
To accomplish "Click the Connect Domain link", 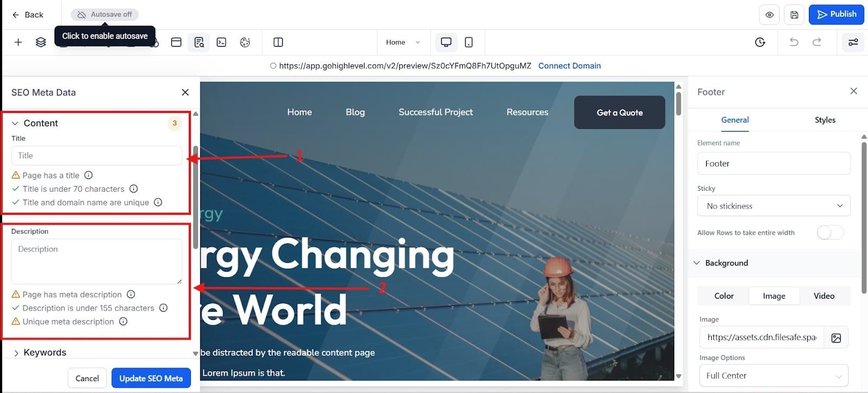I will (569, 66).
